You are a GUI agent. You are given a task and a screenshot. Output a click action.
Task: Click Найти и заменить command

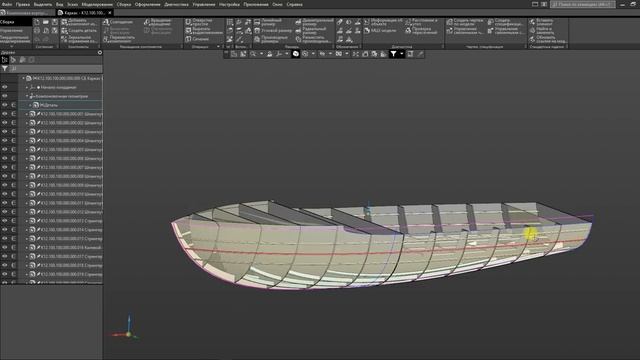(542, 31)
